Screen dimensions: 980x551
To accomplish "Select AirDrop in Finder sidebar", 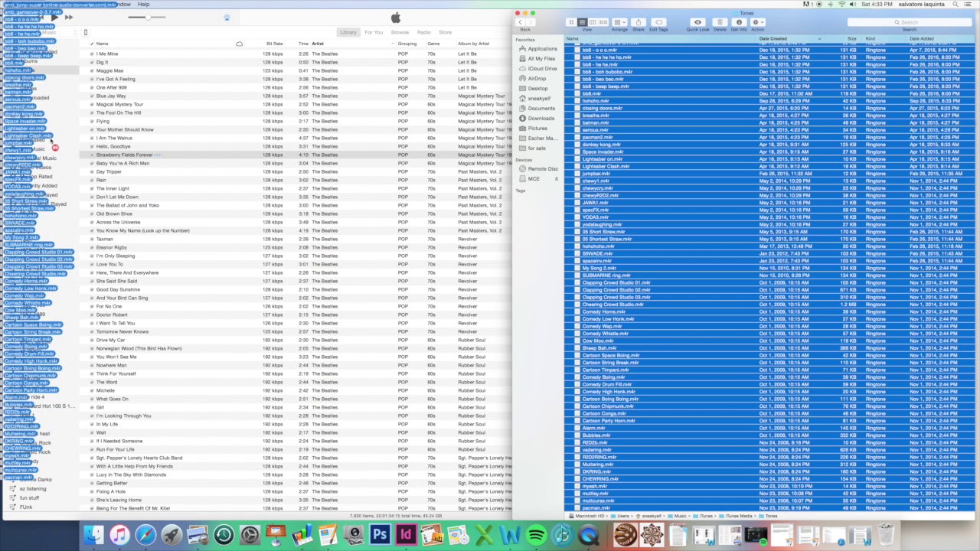I will [x=537, y=79].
